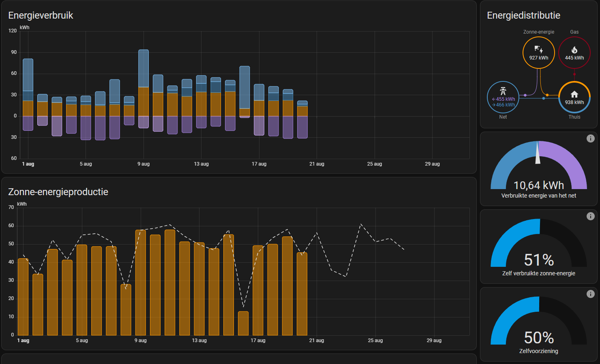This screenshot has width=600, height=364.
Task: Click the 938 kWh home consumption value
Action: (574, 102)
